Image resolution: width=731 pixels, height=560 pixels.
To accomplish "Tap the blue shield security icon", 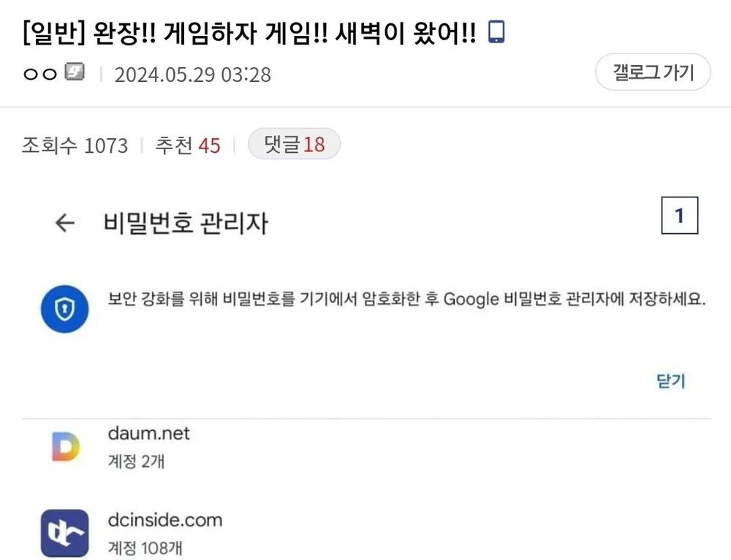I will click(64, 309).
